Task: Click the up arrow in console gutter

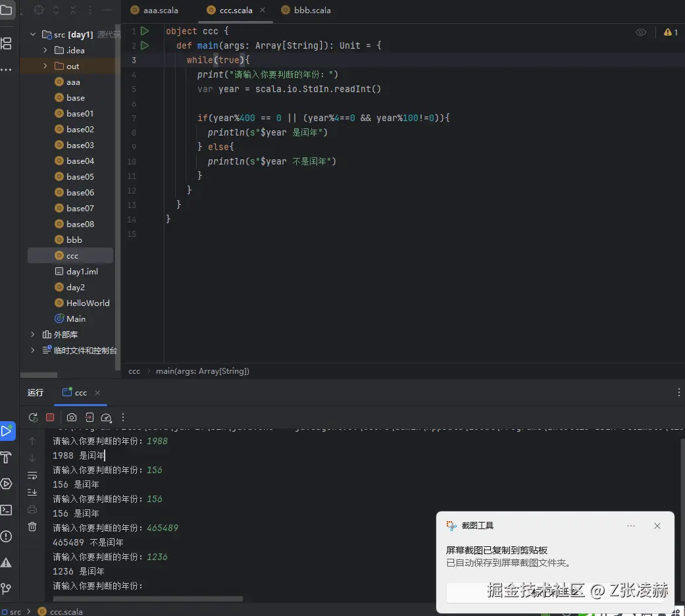Action: tap(32, 441)
